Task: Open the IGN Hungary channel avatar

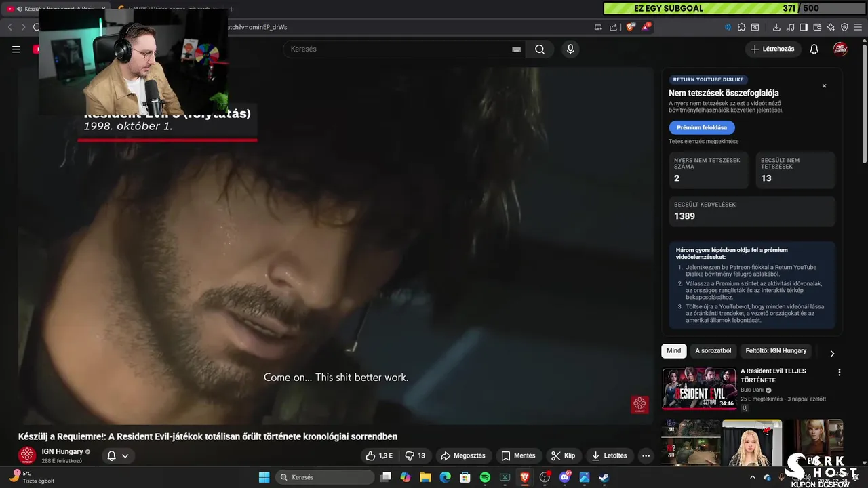Action: click(x=27, y=455)
